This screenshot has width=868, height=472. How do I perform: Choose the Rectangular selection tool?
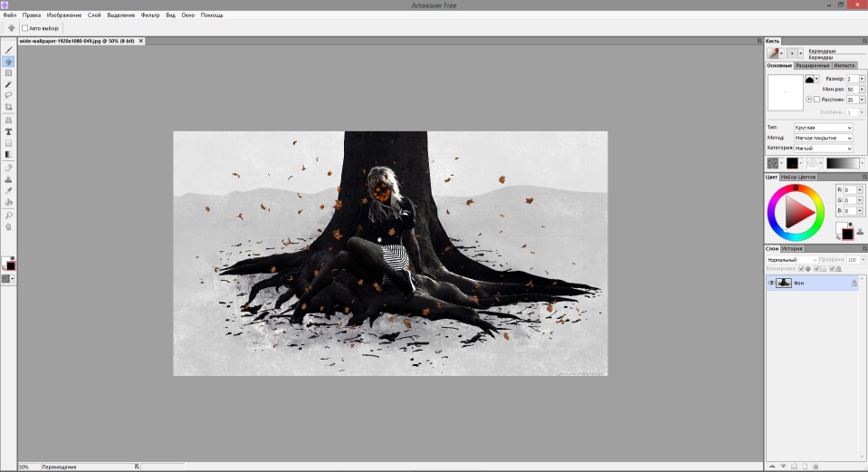pos(9,72)
